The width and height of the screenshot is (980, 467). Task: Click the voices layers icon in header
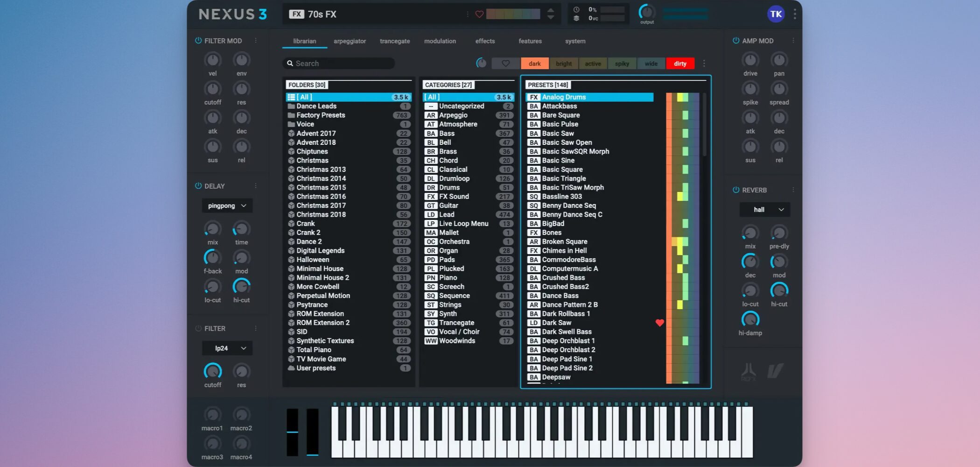(576, 18)
